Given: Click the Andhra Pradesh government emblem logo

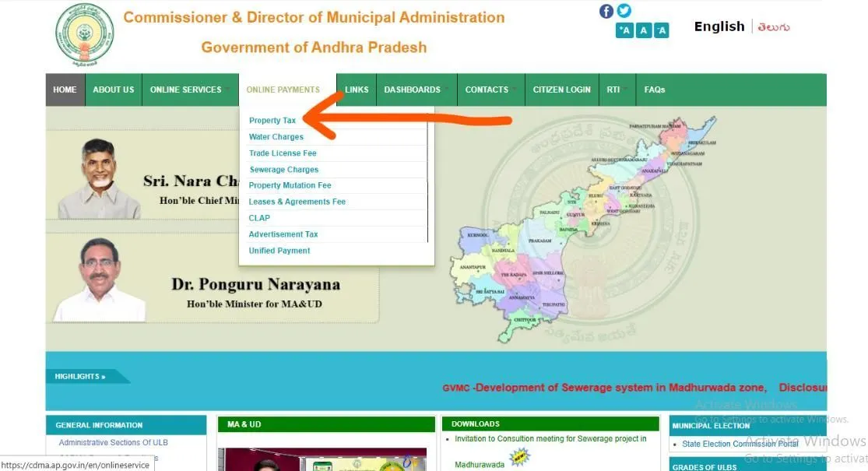Looking at the screenshot, I should pyautogui.click(x=84, y=34).
